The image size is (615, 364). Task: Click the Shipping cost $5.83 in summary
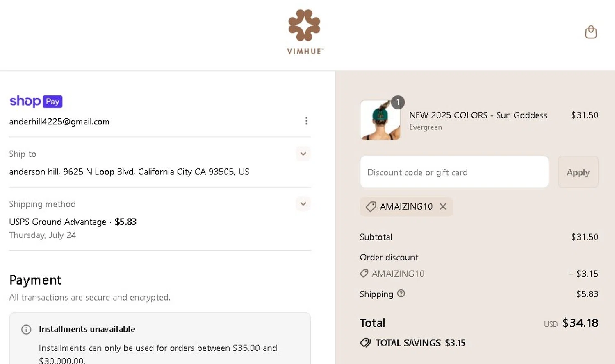click(588, 294)
